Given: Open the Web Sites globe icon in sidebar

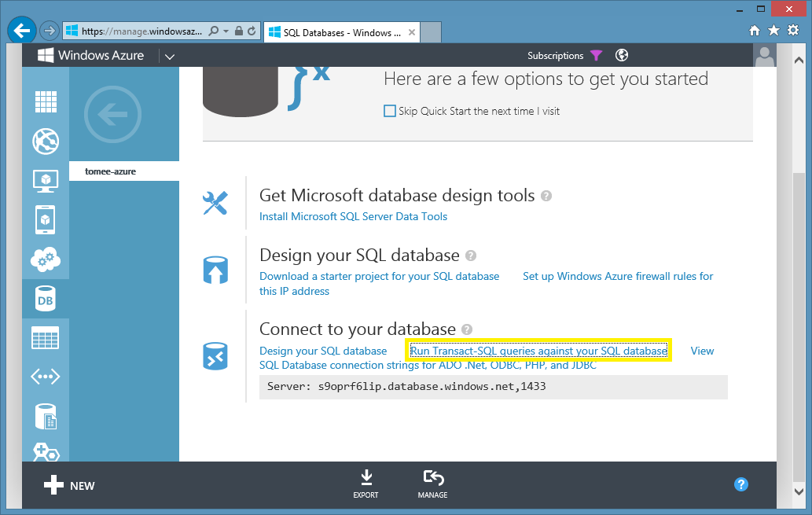Looking at the screenshot, I should 46,141.
